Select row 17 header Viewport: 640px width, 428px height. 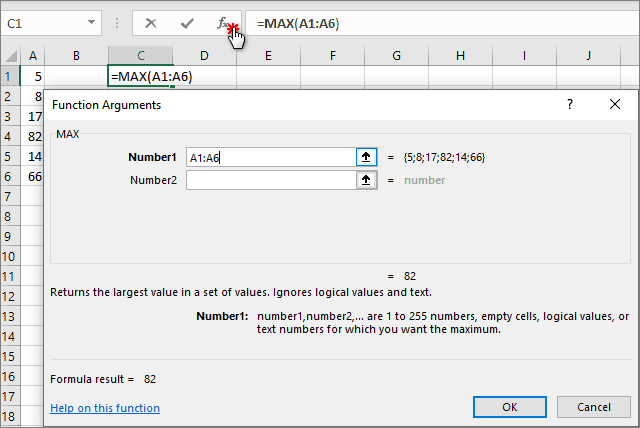click(x=10, y=396)
